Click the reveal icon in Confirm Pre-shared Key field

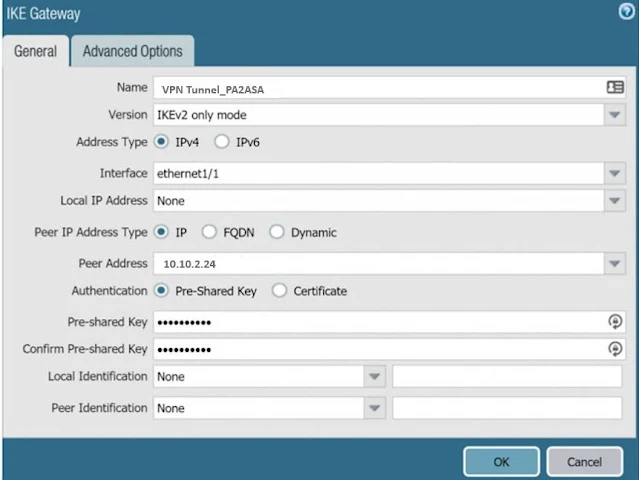(615, 349)
